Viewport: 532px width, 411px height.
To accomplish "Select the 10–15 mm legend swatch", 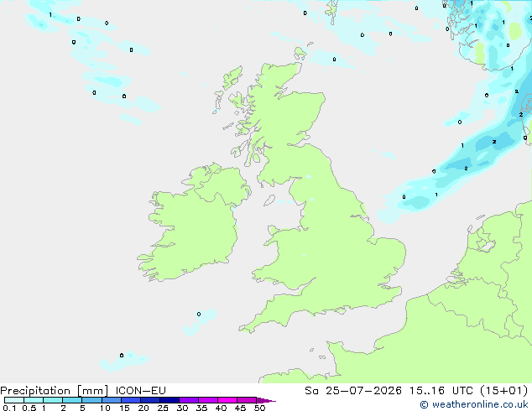I will pos(112,400).
